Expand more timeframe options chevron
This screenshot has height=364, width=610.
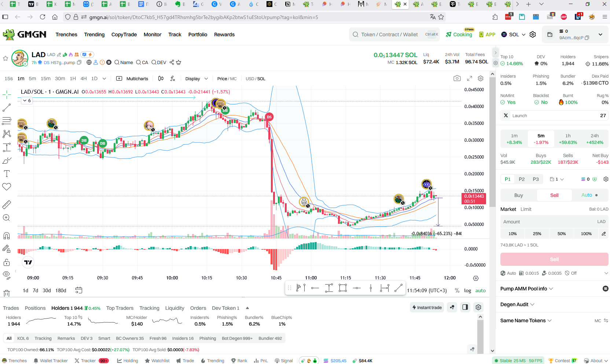[104, 78]
